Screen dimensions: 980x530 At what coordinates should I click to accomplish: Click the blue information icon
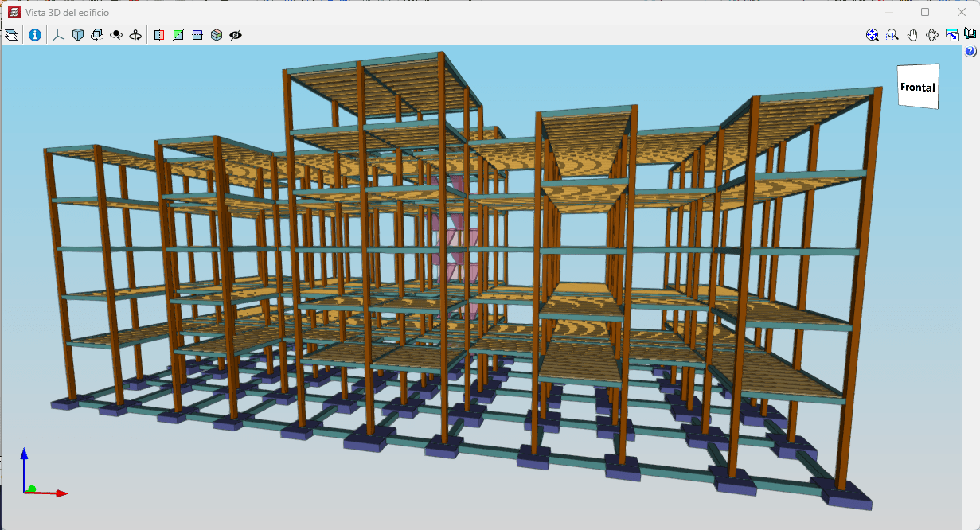(35, 35)
